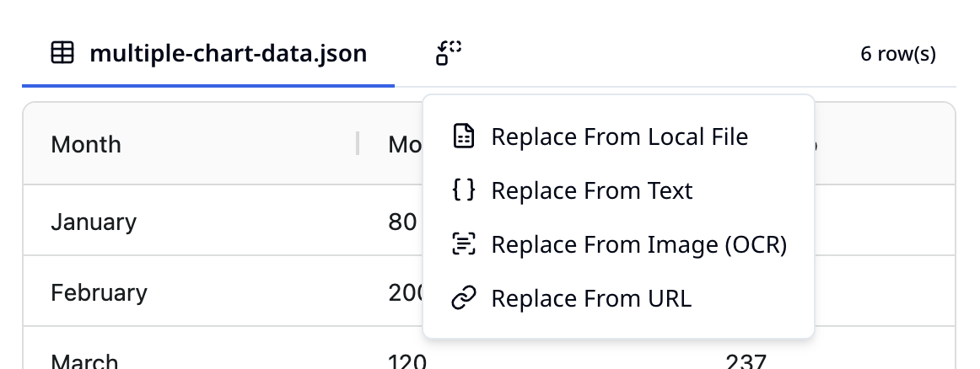Click the chain link icon for Replace From URL
The height and width of the screenshot is (369, 980).
pyautogui.click(x=464, y=298)
